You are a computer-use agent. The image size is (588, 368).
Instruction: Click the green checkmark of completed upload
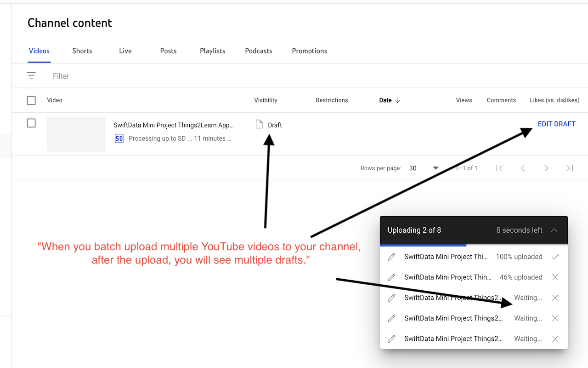click(555, 257)
